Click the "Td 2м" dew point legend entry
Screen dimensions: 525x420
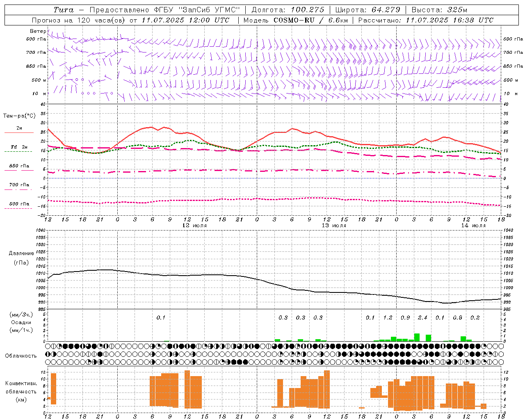pos(19,147)
